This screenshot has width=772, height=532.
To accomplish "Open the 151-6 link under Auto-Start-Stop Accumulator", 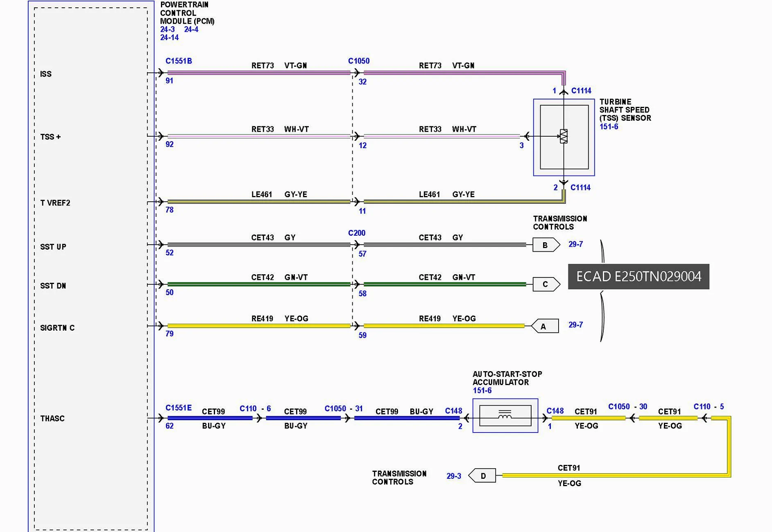I will (x=482, y=390).
